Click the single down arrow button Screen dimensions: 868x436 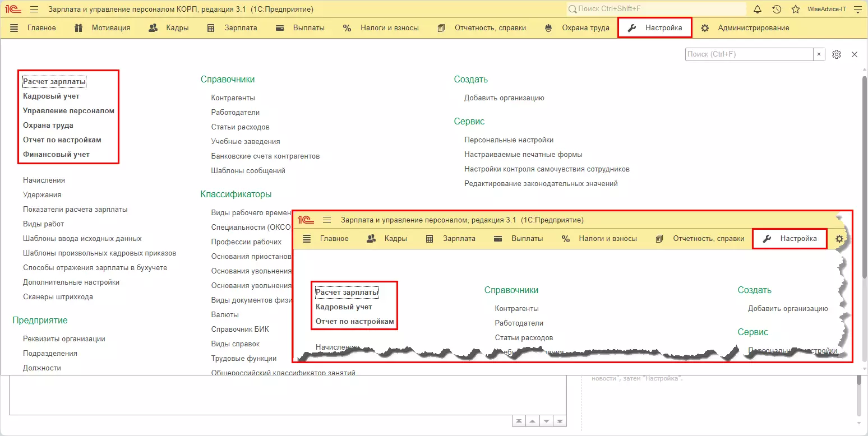[547, 421]
